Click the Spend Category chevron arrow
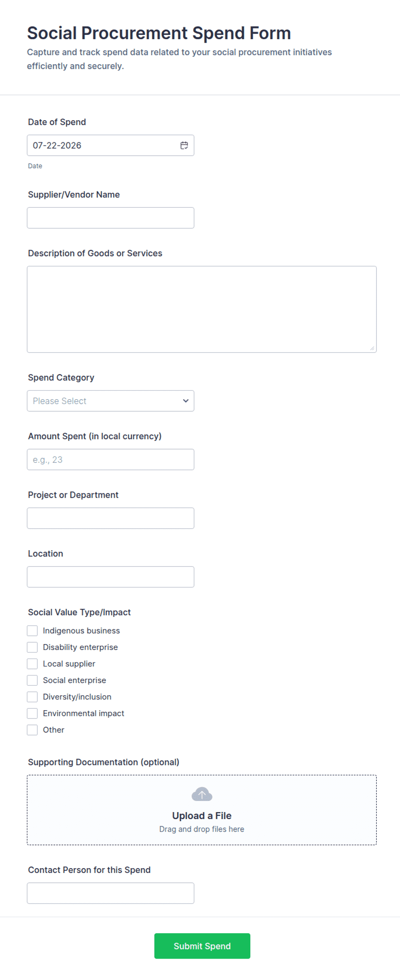The height and width of the screenshot is (980, 400). (x=186, y=401)
